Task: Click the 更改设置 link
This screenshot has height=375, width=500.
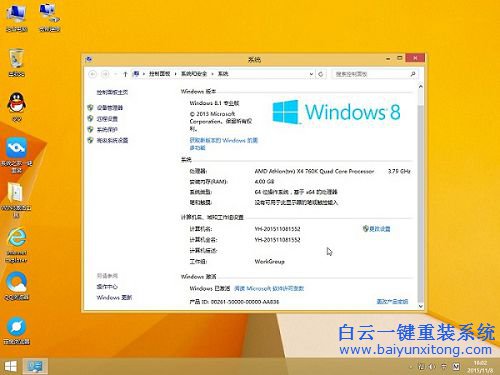Action: pyautogui.click(x=377, y=229)
